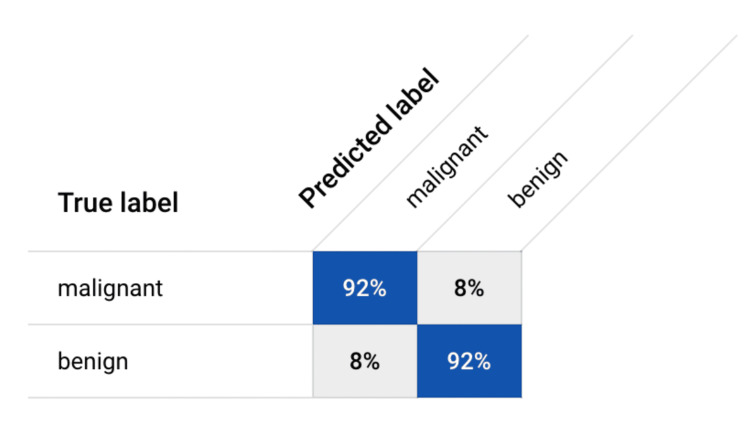Click the diagonal "malignant" column header

(447, 167)
